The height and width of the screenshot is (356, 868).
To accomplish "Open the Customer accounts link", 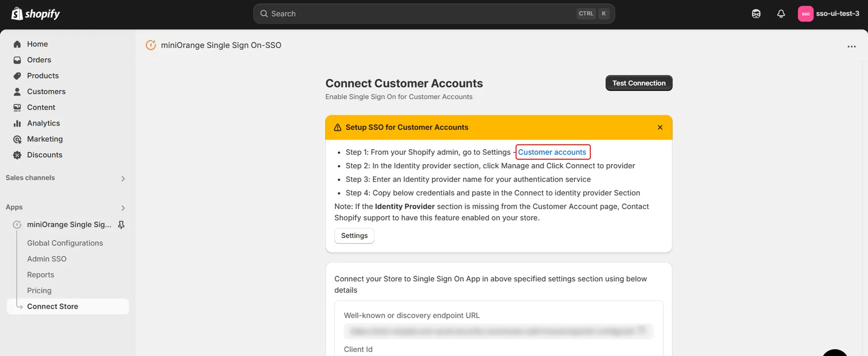I will [x=552, y=152].
